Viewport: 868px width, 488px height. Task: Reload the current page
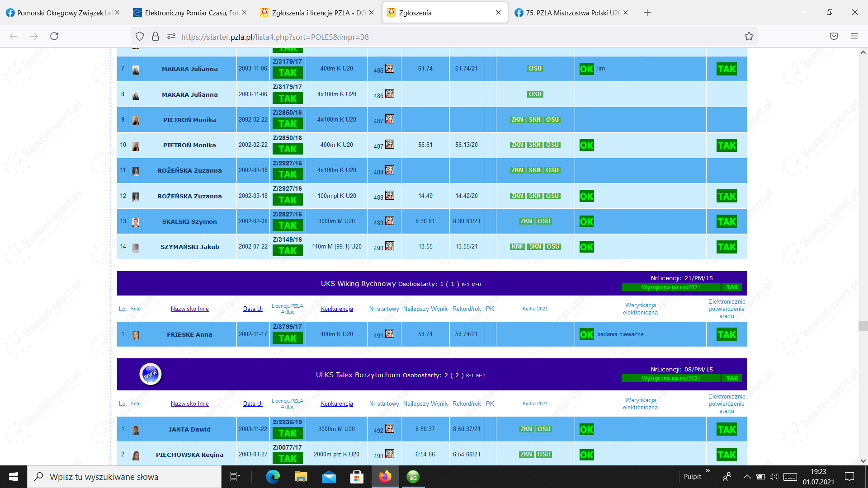point(54,36)
